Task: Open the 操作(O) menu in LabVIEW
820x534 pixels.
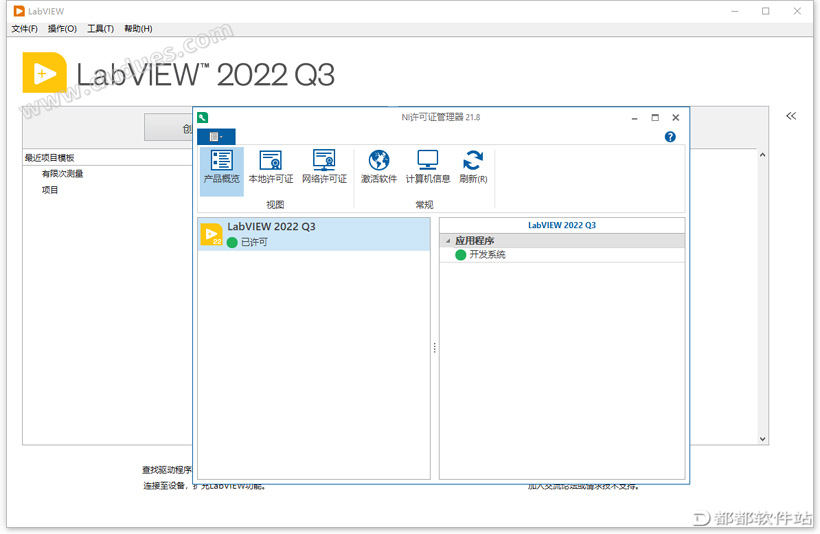Action: click(62, 29)
